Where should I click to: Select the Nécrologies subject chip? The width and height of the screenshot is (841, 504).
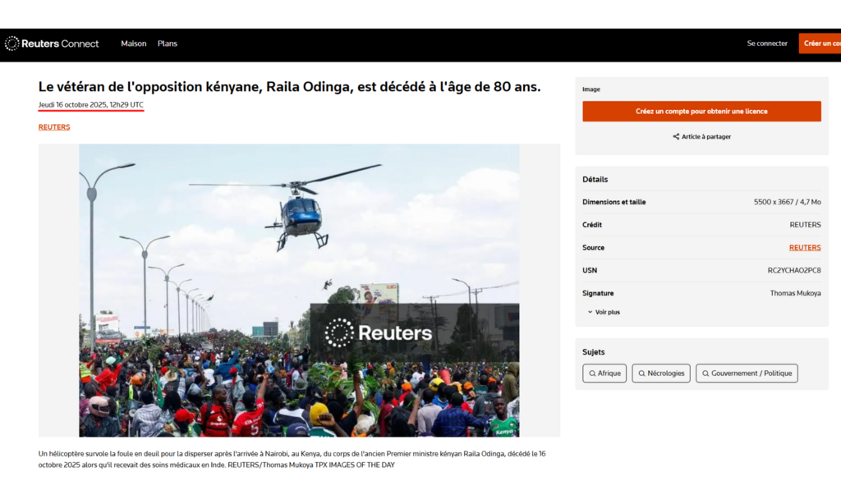(x=660, y=373)
